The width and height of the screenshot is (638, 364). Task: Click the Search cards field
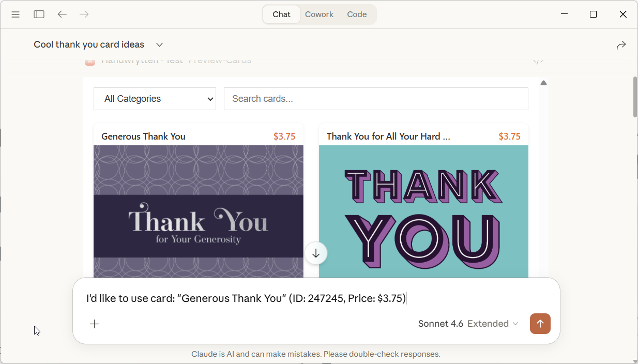point(376,99)
